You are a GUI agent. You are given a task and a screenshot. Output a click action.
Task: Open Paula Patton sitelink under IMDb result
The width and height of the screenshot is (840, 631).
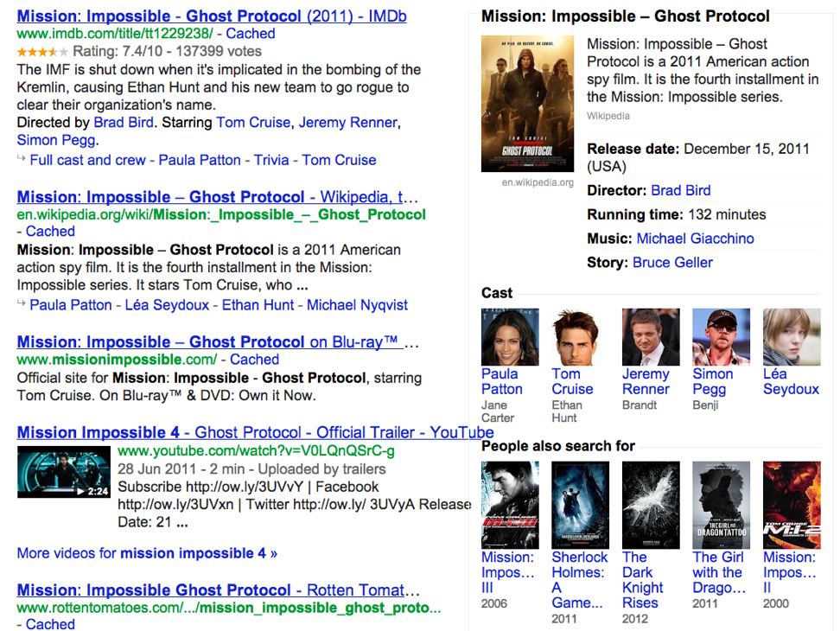[200, 160]
